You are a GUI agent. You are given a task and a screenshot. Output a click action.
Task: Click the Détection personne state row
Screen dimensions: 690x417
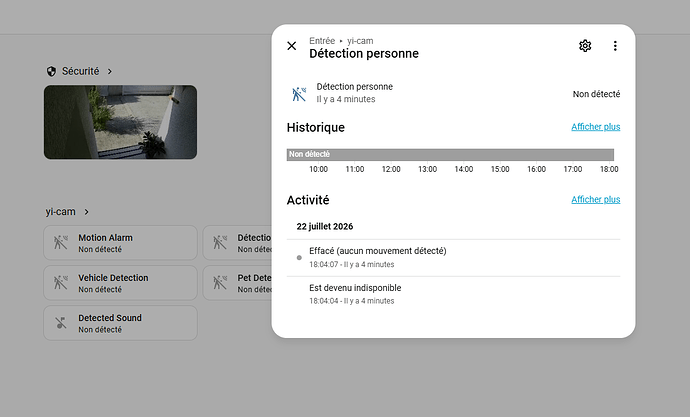(x=453, y=93)
